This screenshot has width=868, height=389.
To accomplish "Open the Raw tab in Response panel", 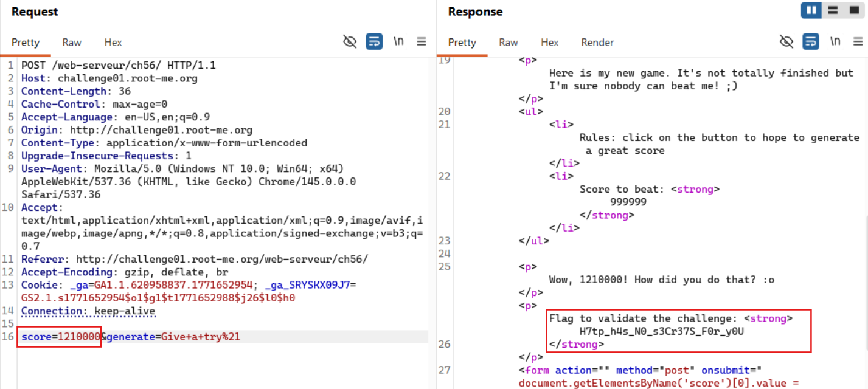I will pyautogui.click(x=509, y=43).
